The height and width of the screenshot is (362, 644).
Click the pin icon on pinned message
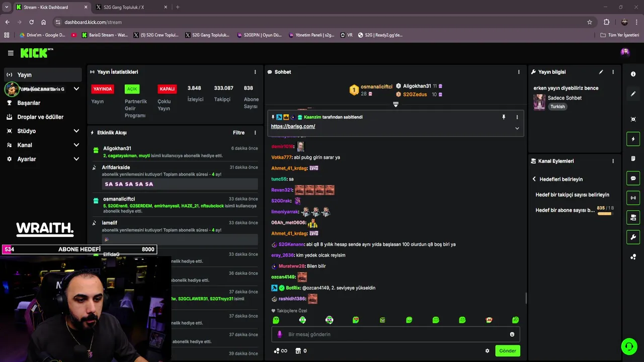[x=503, y=117]
